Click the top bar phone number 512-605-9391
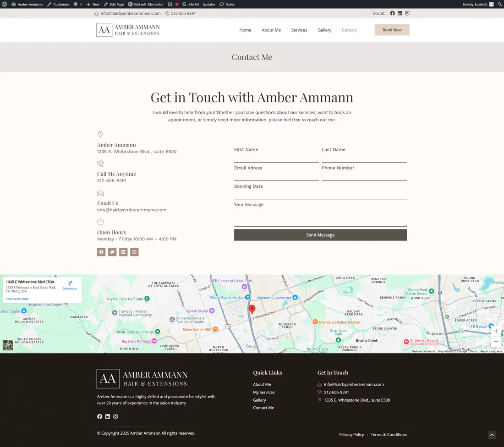Viewport: 504px width, 447px height. pyautogui.click(x=181, y=13)
